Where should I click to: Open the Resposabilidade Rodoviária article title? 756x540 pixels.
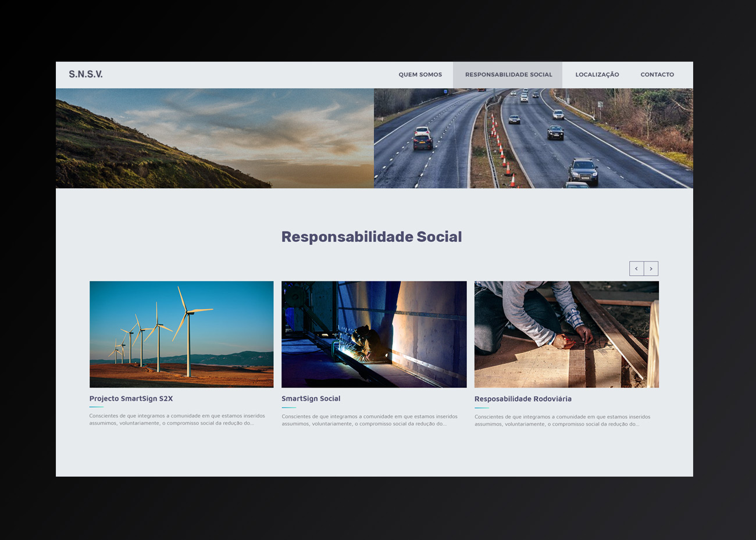(x=523, y=399)
